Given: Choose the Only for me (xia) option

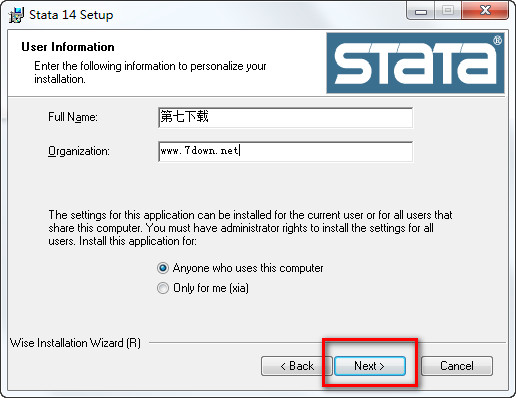Looking at the screenshot, I should point(163,288).
